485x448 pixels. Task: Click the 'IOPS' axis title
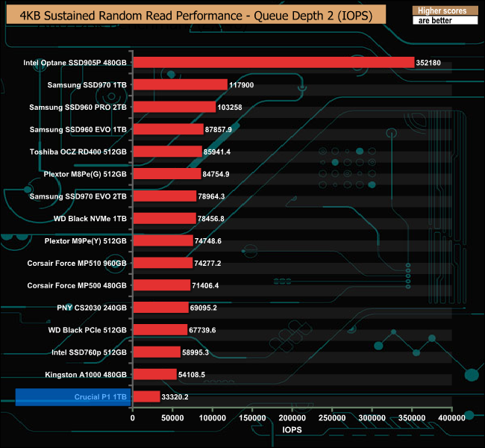(x=292, y=430)
